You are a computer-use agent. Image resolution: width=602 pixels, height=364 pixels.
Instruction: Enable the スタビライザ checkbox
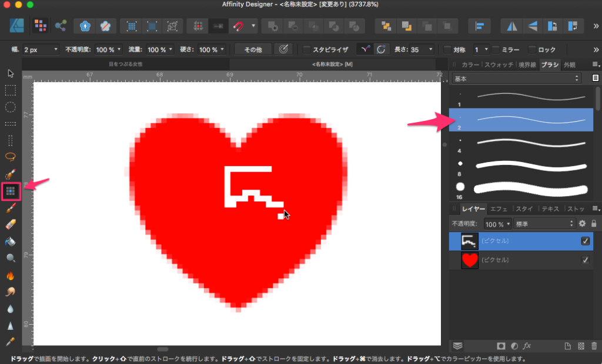point(307,50)
